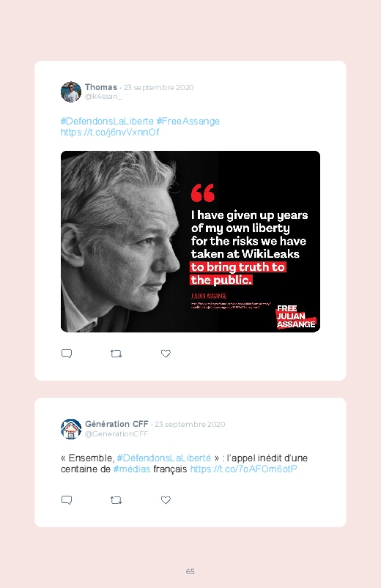Screen dimensions: 381x588
Task: Reply to the Génération CFF tweet
Action: pos(67,500)
